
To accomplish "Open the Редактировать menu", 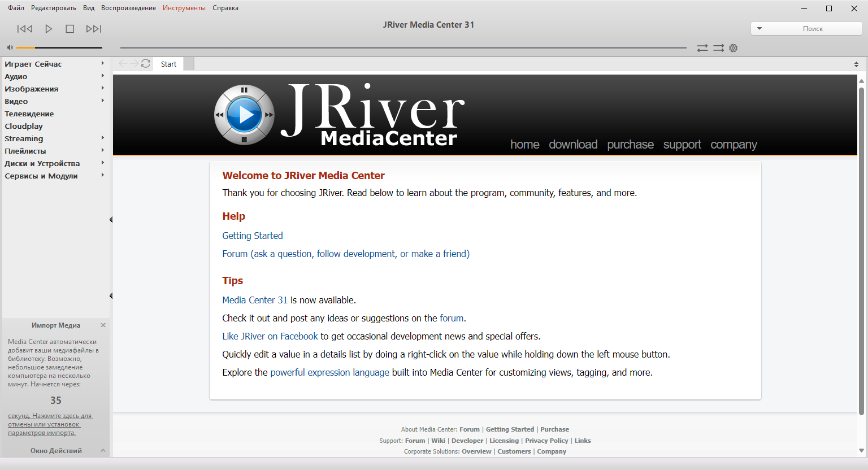I will click(x=54, y=8).
